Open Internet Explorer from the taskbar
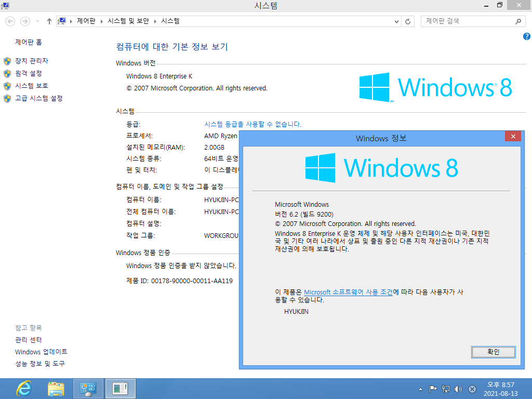This screenshot has width=532, height=399. tap(24, 389)
